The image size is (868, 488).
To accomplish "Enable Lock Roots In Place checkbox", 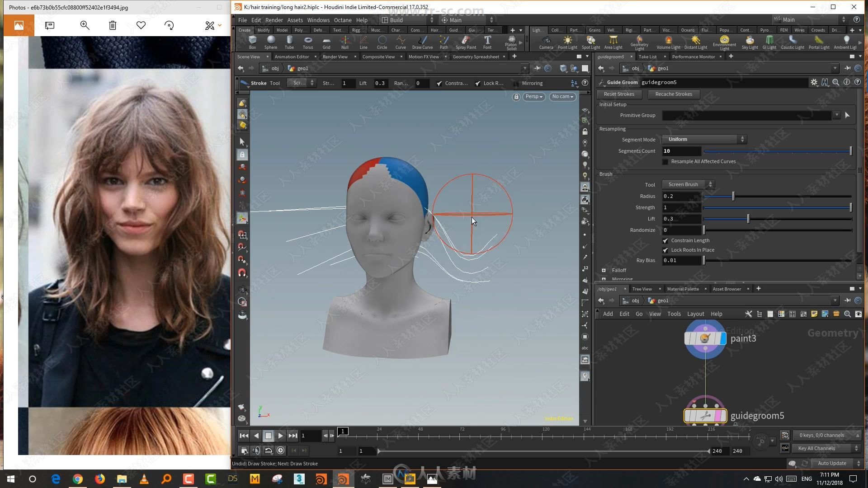I will pos(665,250).
